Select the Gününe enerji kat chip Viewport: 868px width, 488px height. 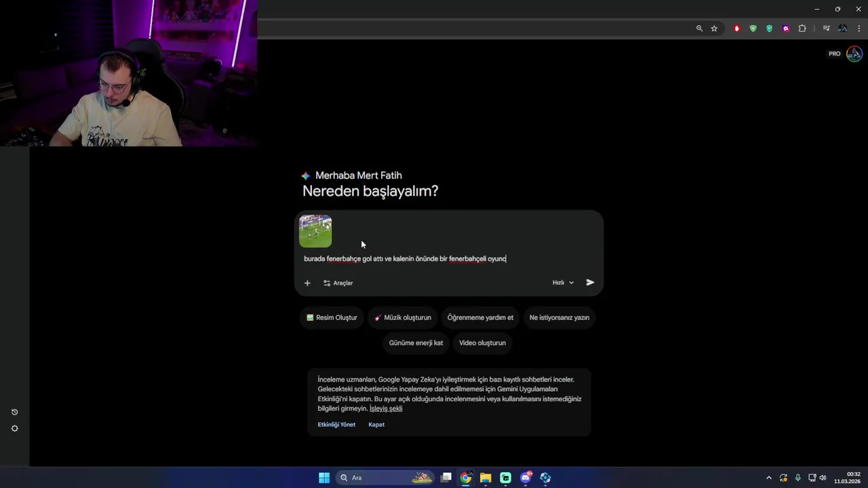(416, 343)
